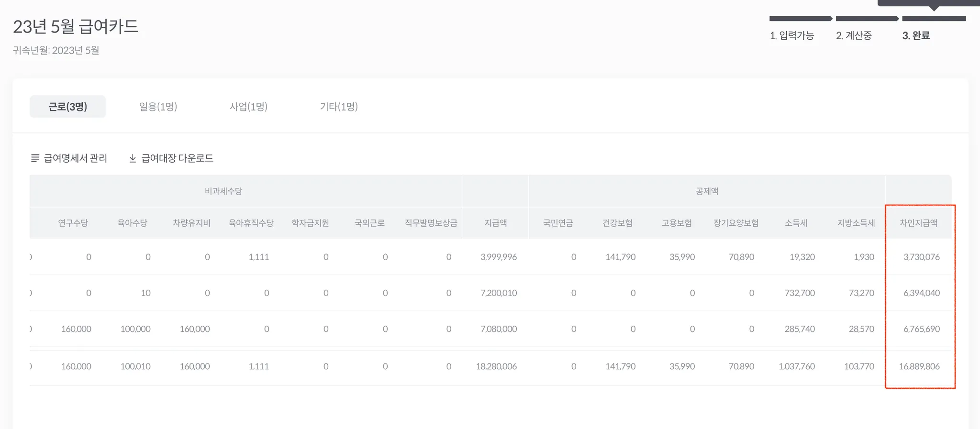Viewport: 980px width, 429px height.
Task: Select the 19,320 소득세 cell
Action: [802, 257]
